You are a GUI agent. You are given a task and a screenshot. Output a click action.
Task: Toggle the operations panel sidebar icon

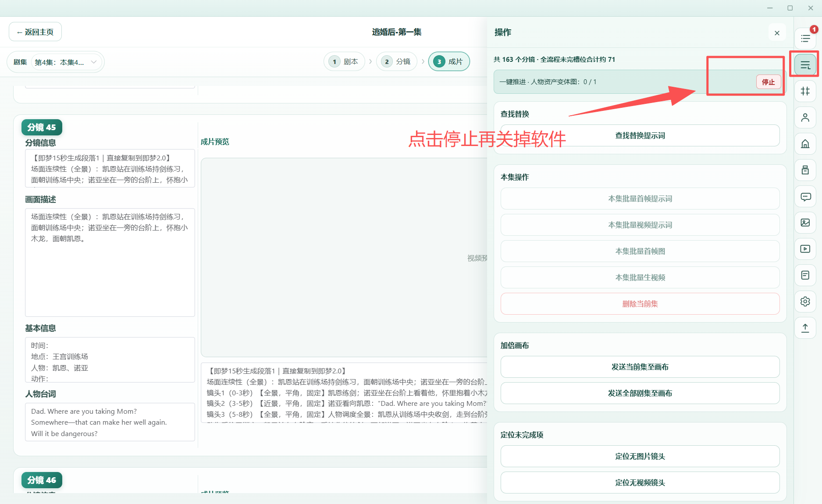[805, 65]
